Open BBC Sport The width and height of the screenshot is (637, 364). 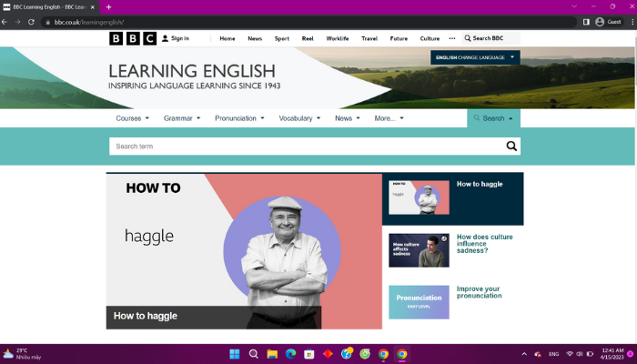(x=282, y=38)
